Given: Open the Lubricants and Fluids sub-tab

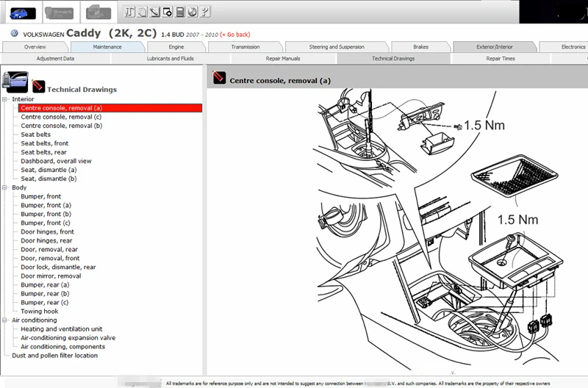Looking at the screenshot, I should tap(171, 59).
